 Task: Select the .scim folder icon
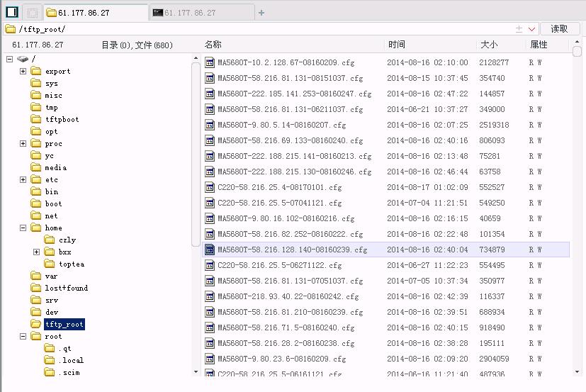coord(50,372)
